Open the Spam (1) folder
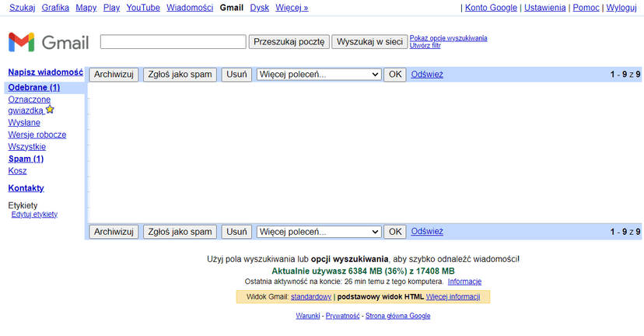The height and width of the screenshot is (336, 644). pyautogui.click(x=26, y=159)
